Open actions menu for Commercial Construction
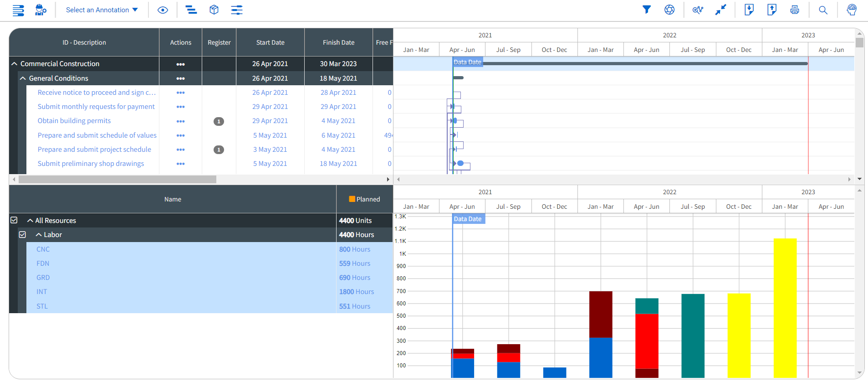868x382 pixels. pos(180,64)
